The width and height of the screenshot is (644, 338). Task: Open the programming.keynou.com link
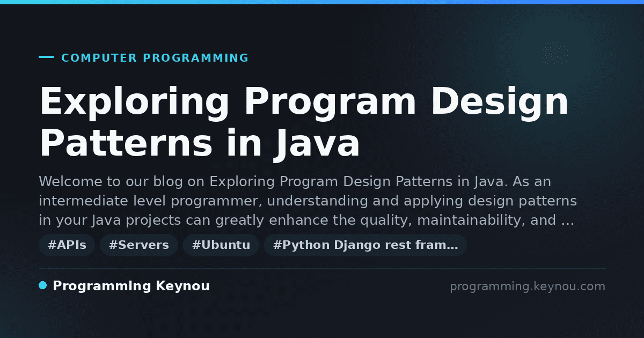pyautogui.click(x=528, y=286)
